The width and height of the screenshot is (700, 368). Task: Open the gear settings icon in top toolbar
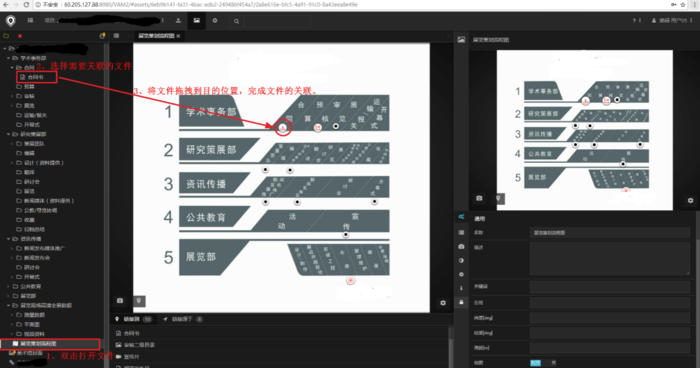[x=215, y=21]
